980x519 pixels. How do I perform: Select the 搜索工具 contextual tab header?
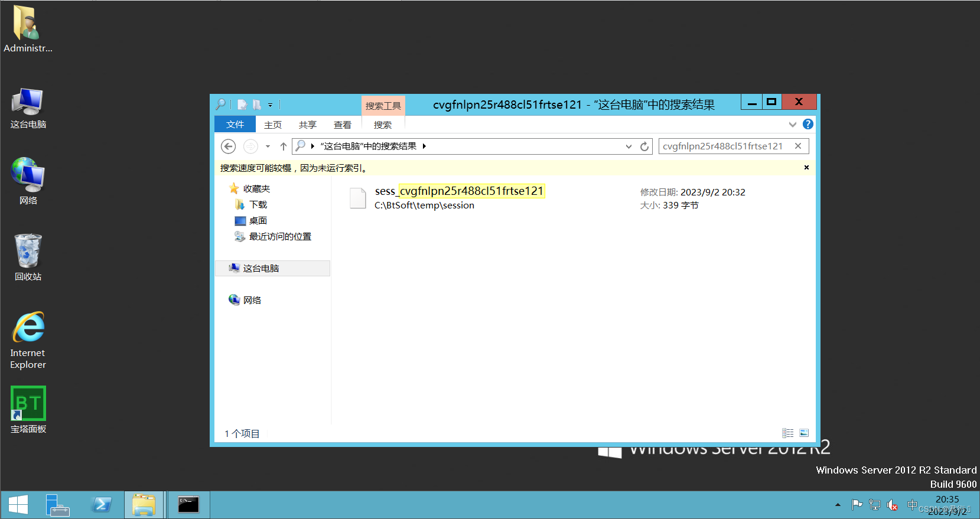[383, 106]
